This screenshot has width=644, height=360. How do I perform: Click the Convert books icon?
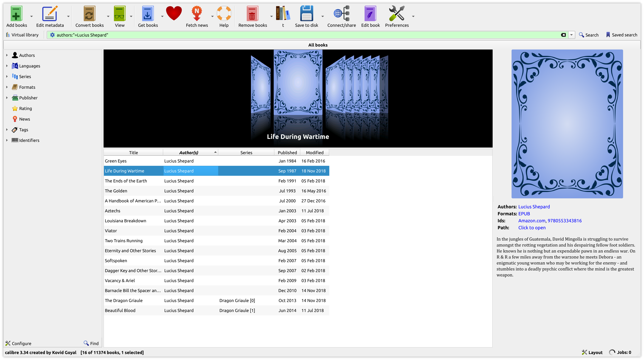[x=89, y=14]
